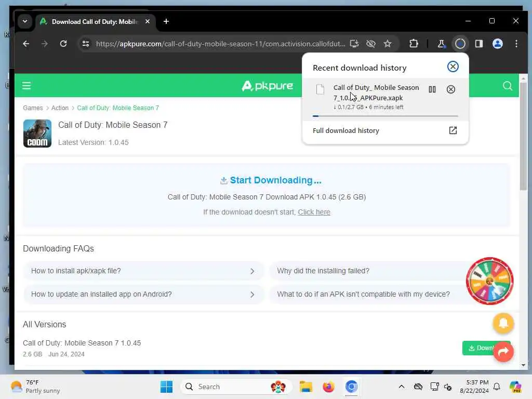
Task: Bookmark this page with the star icon
Action: (x=388, y=44)
